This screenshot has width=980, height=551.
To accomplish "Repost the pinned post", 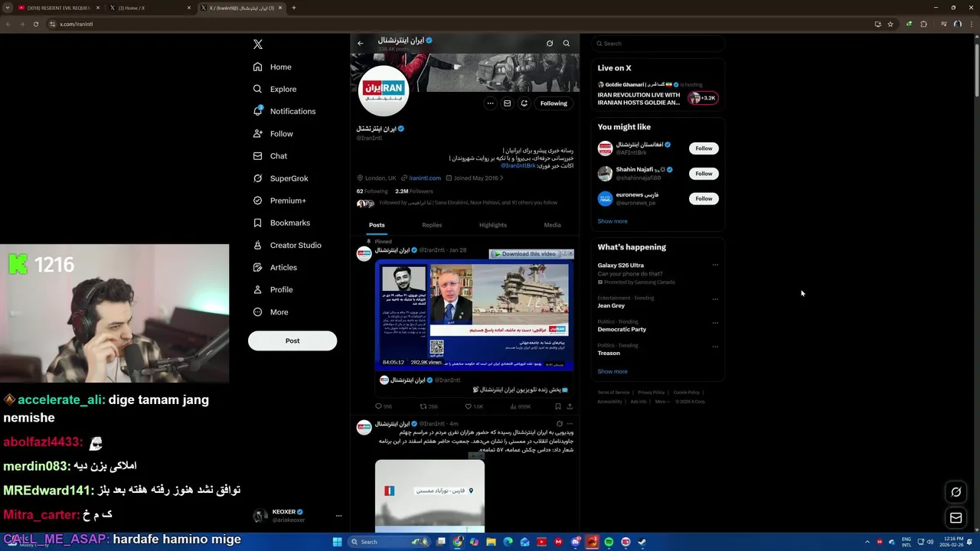I will tap(428, 406).
